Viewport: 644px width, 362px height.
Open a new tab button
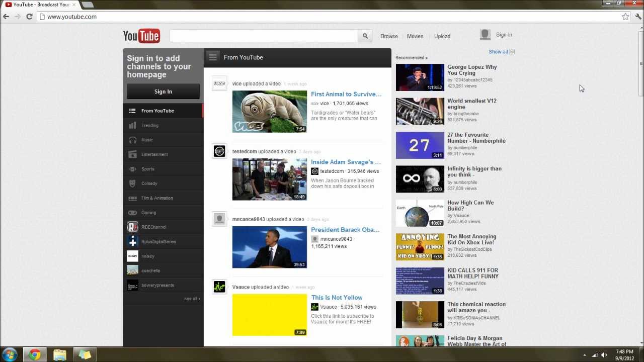[88, 5]
